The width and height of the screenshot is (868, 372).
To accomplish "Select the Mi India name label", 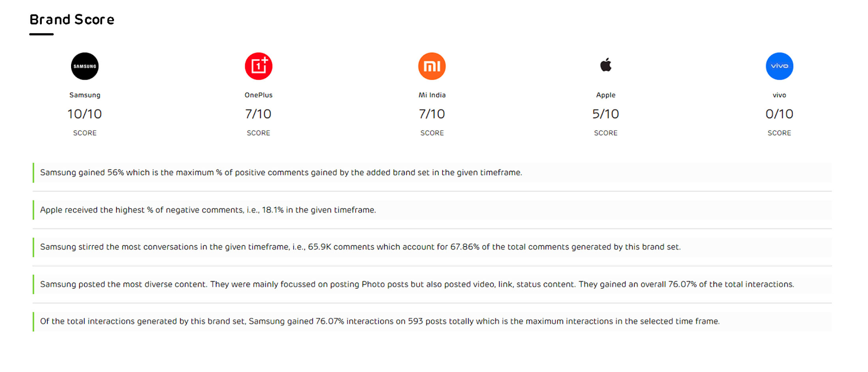I will click(x=432, y=95).
